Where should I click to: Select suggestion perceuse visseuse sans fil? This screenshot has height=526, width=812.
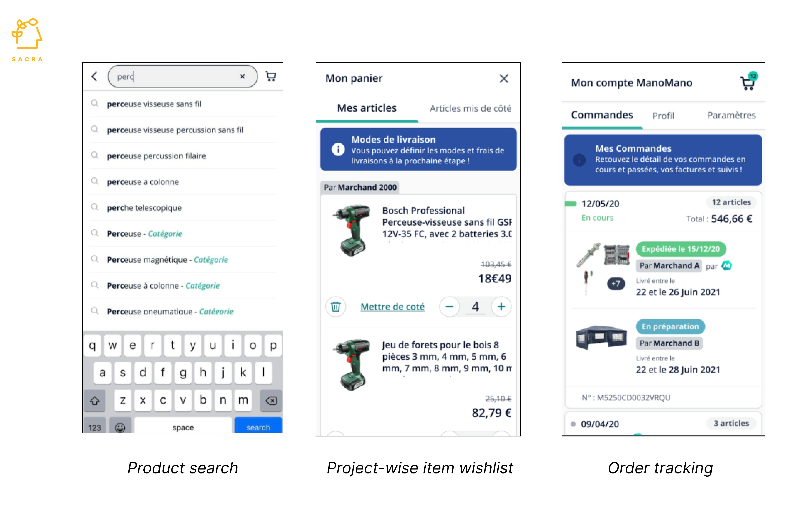(x=154, y=104)
